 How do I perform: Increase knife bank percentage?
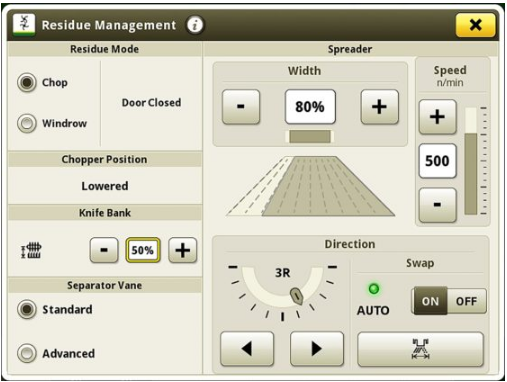point(183,250)
